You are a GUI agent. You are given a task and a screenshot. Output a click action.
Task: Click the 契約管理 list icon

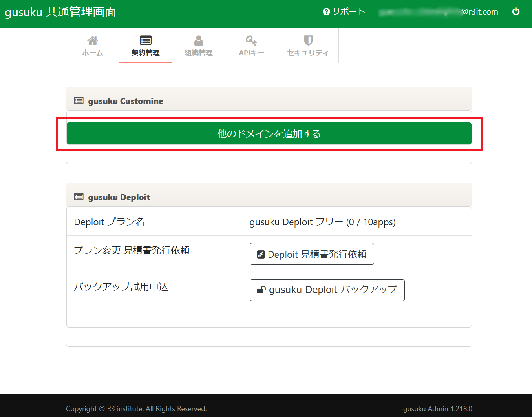[146, 40]
